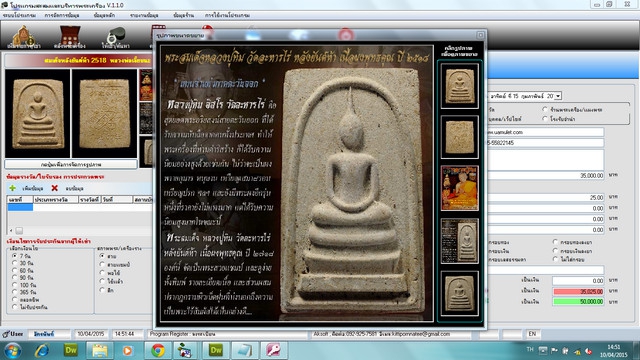Select the กรอบทองลงยา frame radio button
640x360 pixels.
tap(555, 242)
